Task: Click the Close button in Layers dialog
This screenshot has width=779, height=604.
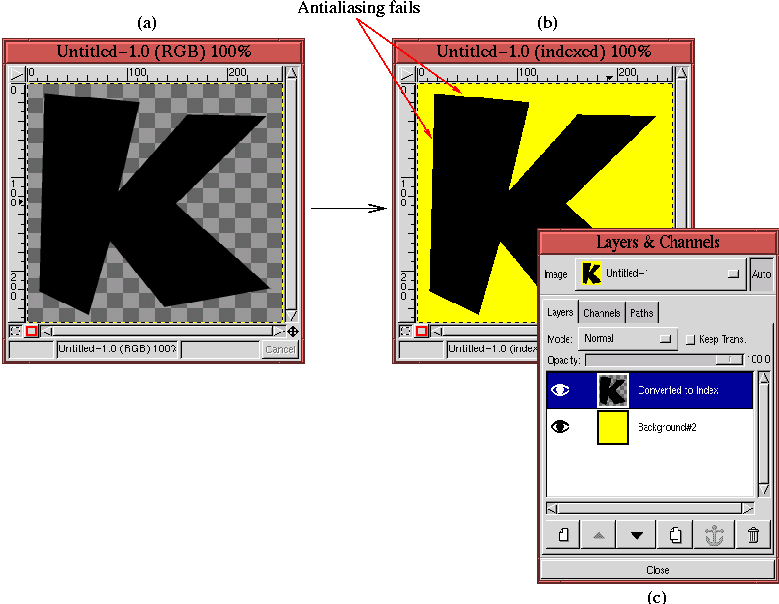Action: pos(657,570)
